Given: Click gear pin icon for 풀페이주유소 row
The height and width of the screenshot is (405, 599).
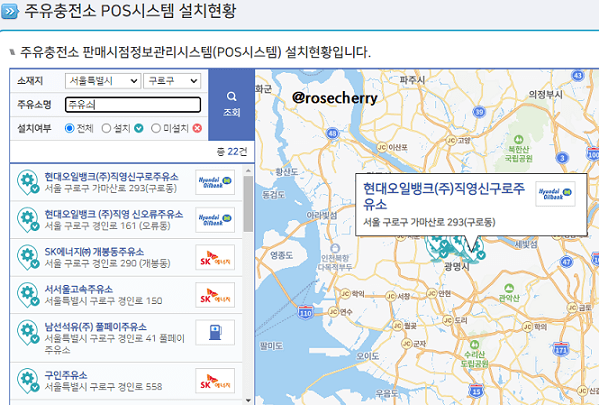Looking at the screenshot, I should pos(28,332).
